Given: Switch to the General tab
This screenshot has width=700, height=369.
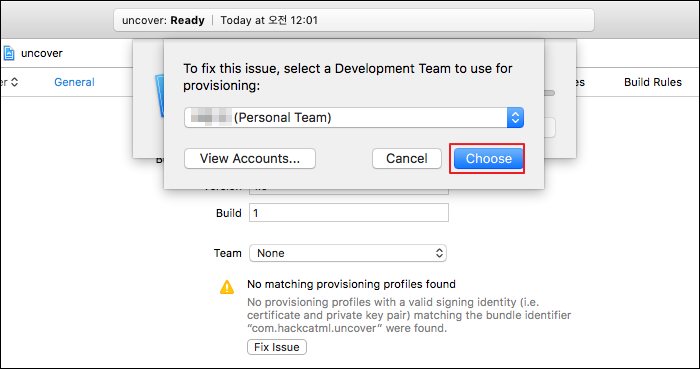Looking at the screenshot, I should click(74, 82).
